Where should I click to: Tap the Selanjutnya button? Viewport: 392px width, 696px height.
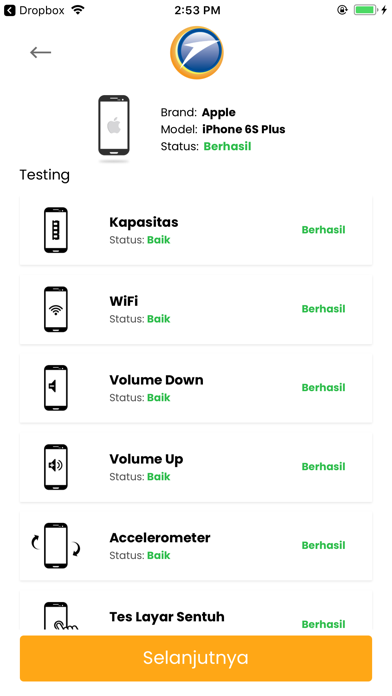point(196,658)
